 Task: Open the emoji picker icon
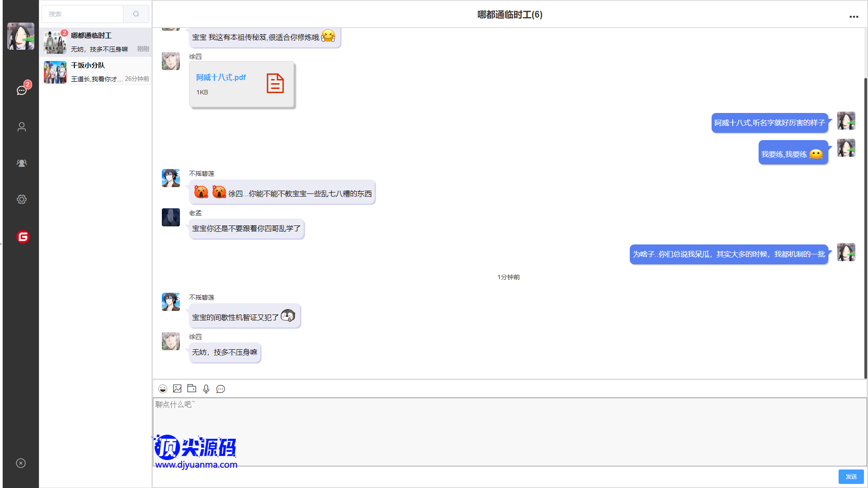163,389
